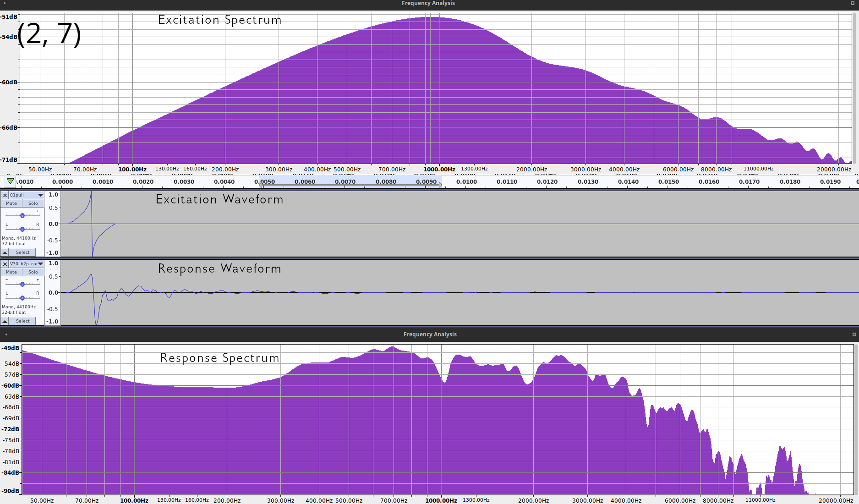Click the timeline ruler at 0.0150

(x=668, y=182)
